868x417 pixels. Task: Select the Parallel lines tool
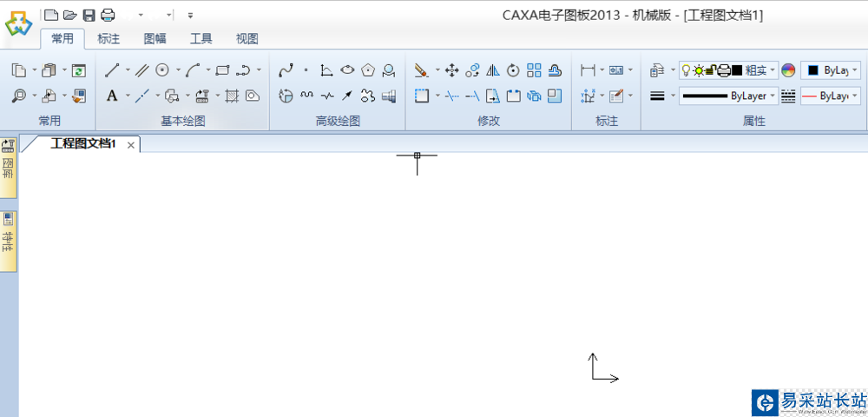(142, 70)
